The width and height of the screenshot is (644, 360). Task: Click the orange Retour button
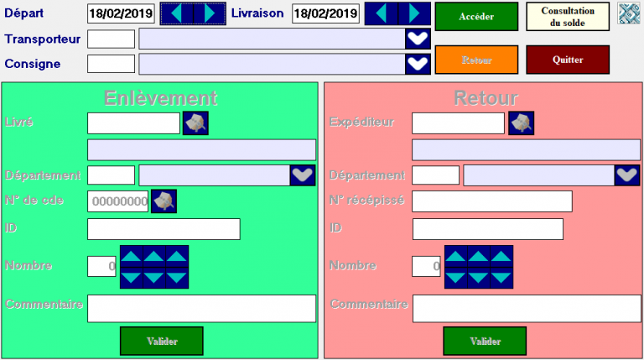click(x=476, y=60)
